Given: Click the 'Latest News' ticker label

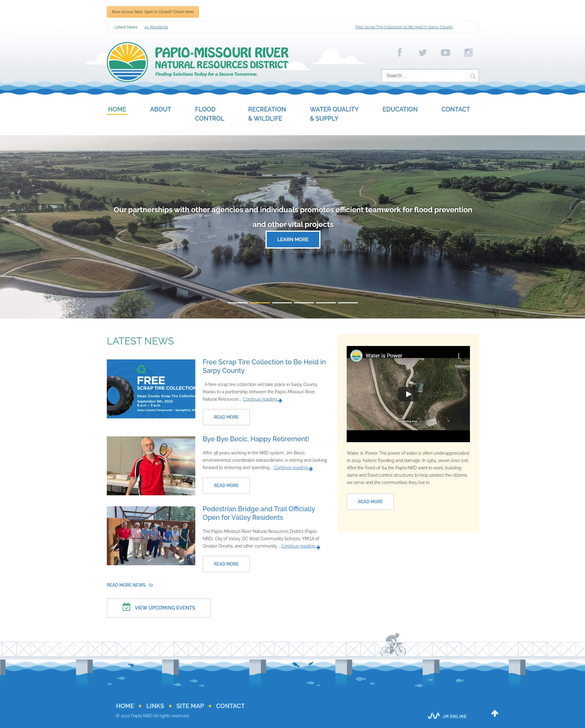Looking at the screenshot, I should 126,27.
